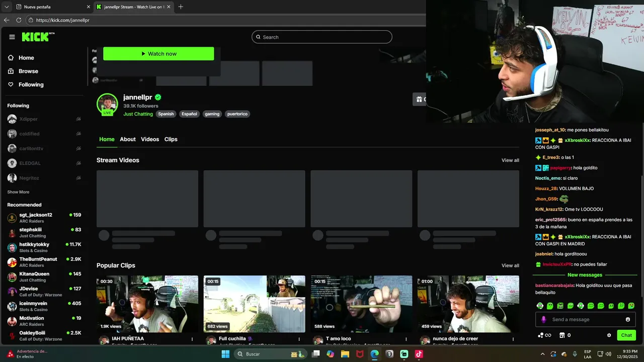Image resolution: width=644 pixels, height=362 pixels.
Task: Open the Windows Start menu
Action: click(x=225, y=354)
